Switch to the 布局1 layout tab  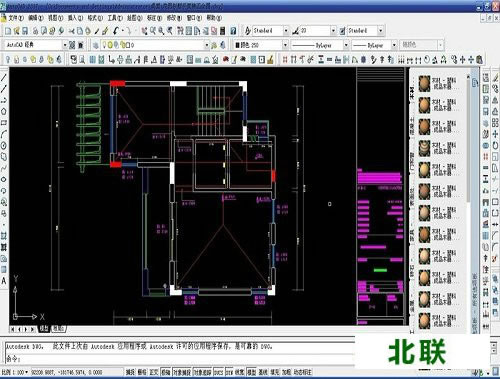(x=59, y=329)
